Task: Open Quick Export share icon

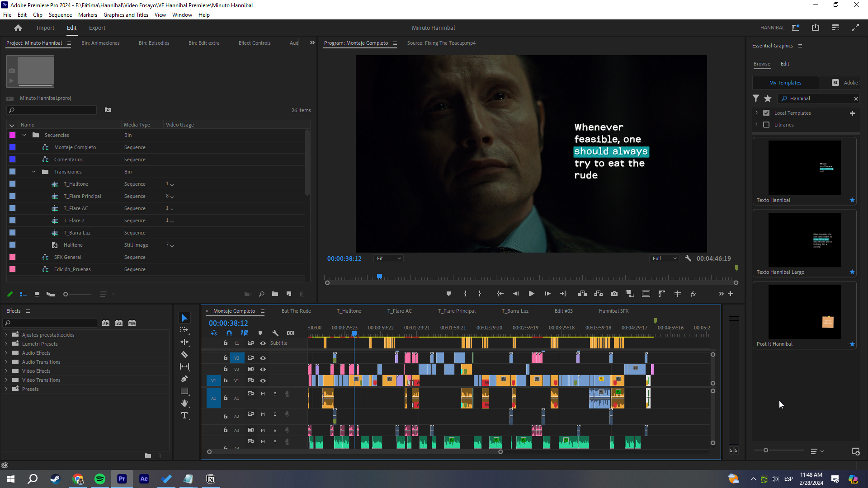Action: pyautogui.click(x=816, y=28)
